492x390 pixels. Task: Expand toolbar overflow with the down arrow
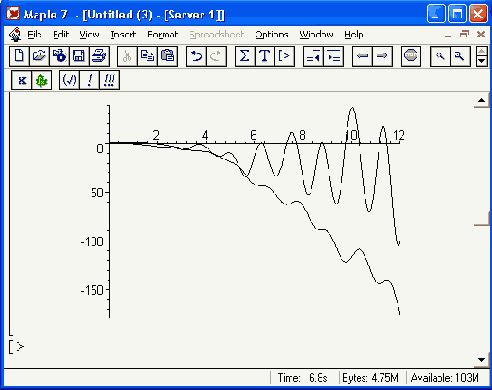tap(481, 61)
